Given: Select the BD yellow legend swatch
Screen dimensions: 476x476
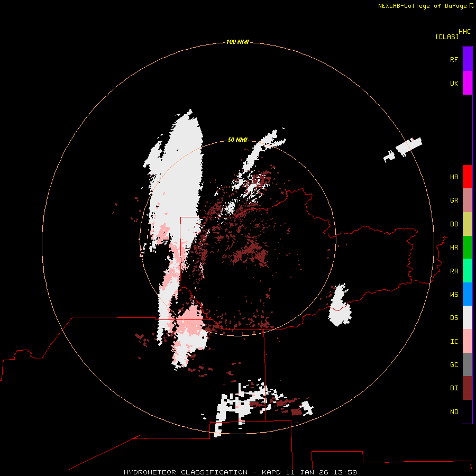Looking at the screenshot, I should click(467, 224).
